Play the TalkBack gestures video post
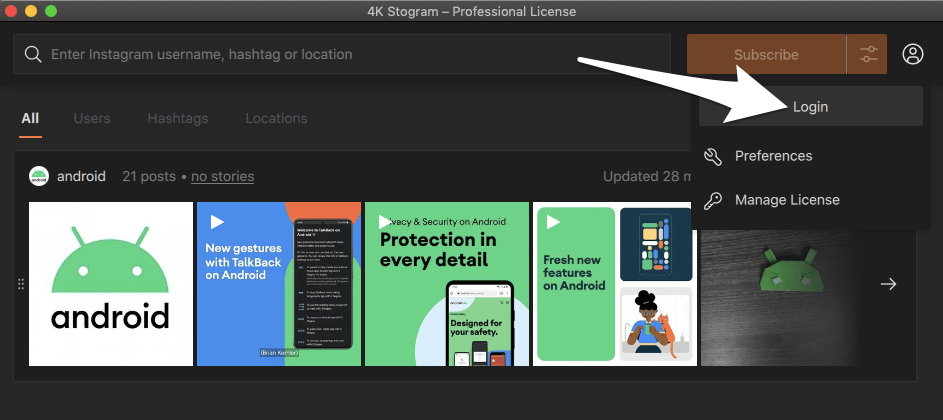 click(x=279, y=284)
